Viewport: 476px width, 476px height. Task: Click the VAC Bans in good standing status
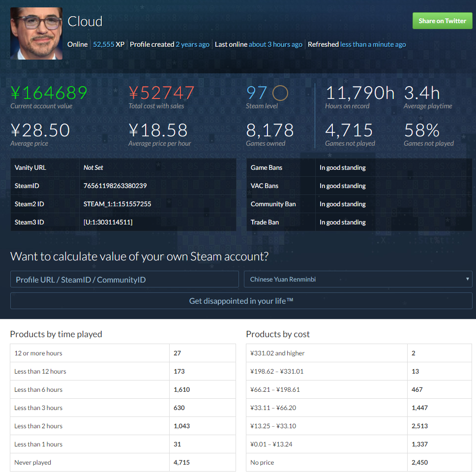coord(342,186)
